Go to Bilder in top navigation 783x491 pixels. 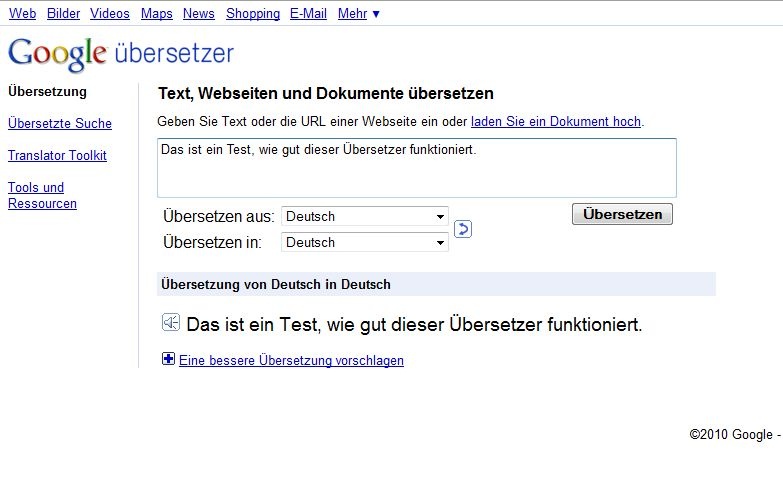63,13
